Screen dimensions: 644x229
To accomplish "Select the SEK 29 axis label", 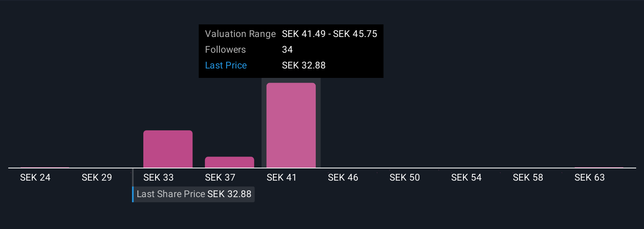I will click(x=97, y=177).
